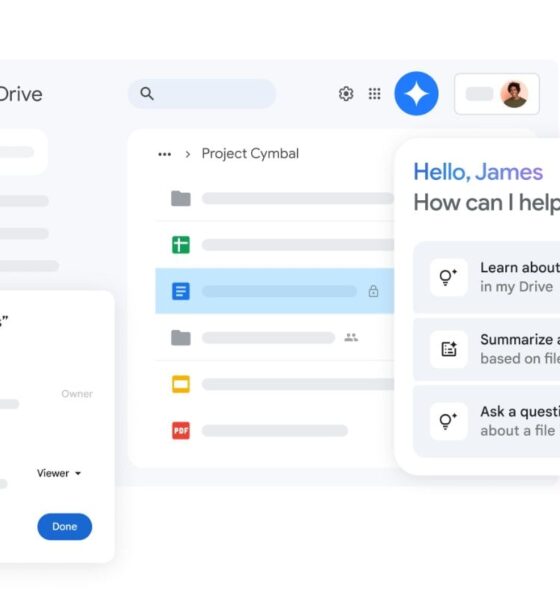Viewport: 560px width, 600px height.
Task: Click the breadcrumb chevron arrow
Action: coord(188,154)
